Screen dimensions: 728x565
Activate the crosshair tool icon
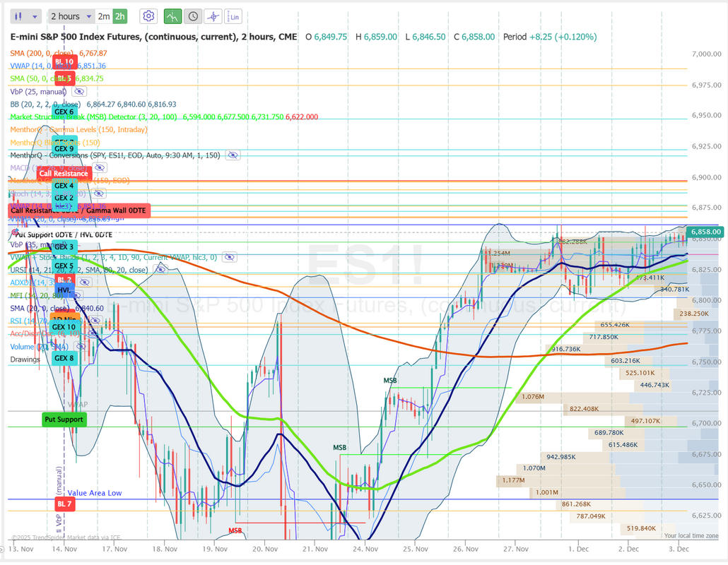[x=213, y=16]
